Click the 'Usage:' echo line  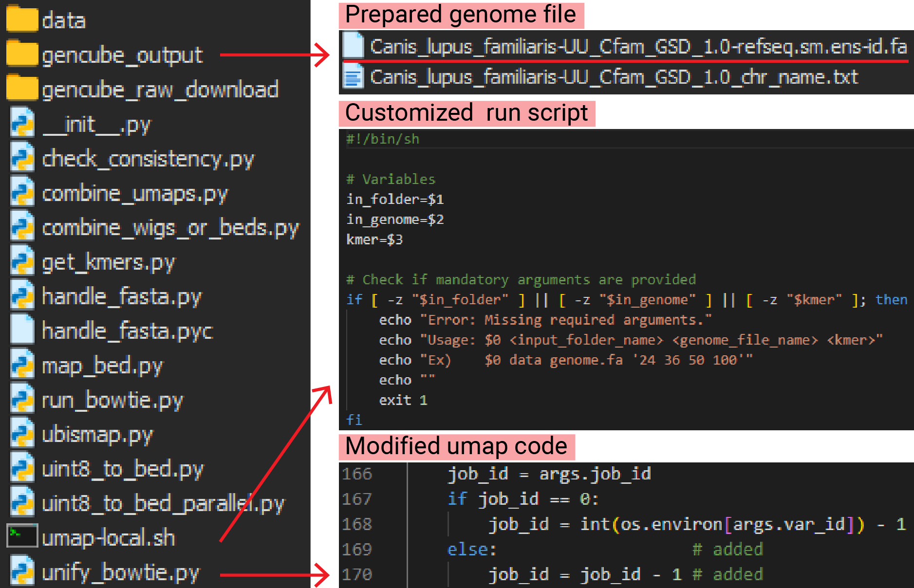631,340
